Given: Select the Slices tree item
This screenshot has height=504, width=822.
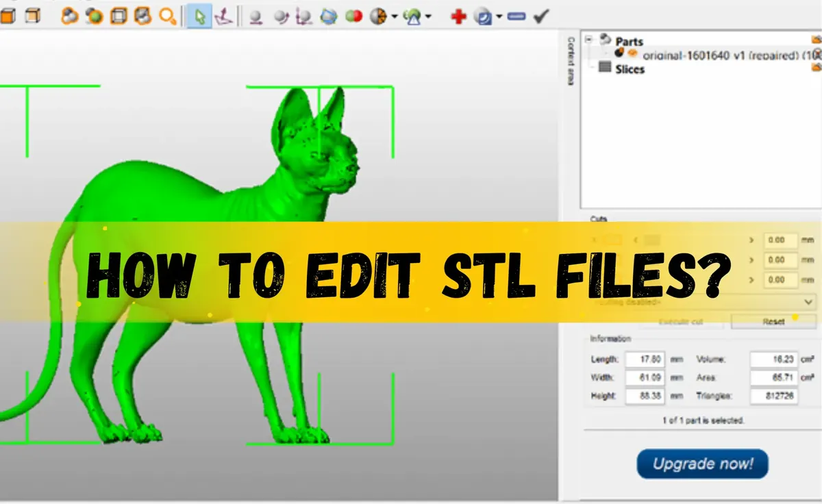Looking at the screenshot, I should (x=630, y=69).
